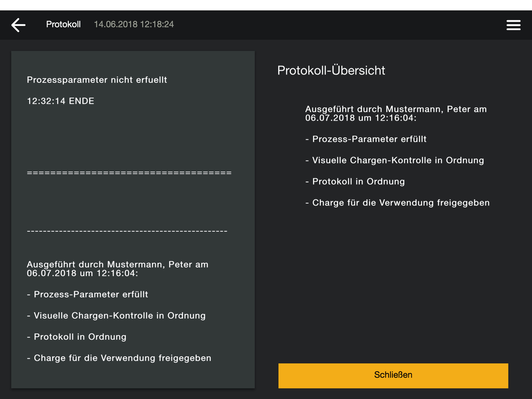This screenshot has height=399, width=532.
Task: Click the 14.06.2018 12:18:24 timestamp
Action: [x=134, y=24]
